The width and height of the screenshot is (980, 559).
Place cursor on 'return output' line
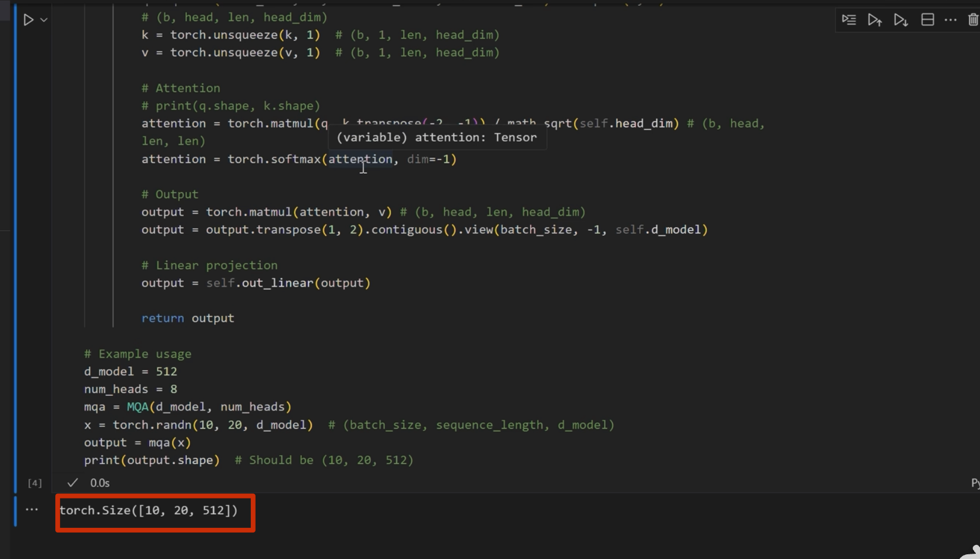tap(187, 318)
